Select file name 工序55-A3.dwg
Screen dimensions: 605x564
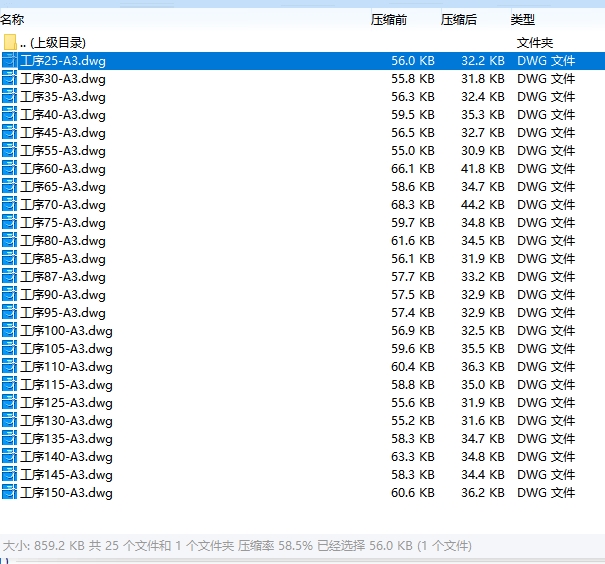pyautogui.click(x=63, y=150)
